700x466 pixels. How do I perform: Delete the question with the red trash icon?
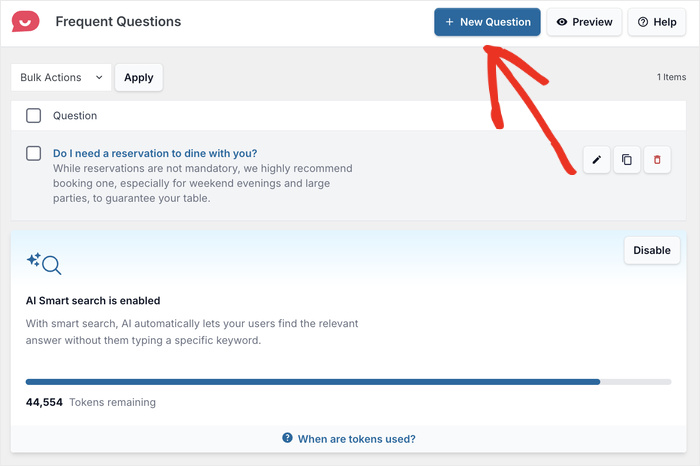point(657,159)
